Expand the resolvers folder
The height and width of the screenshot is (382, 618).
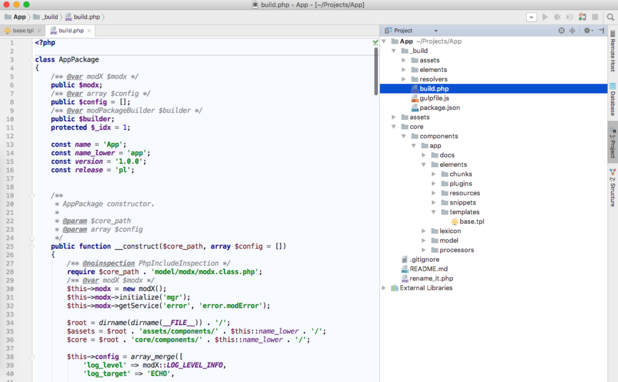(404, 79)
